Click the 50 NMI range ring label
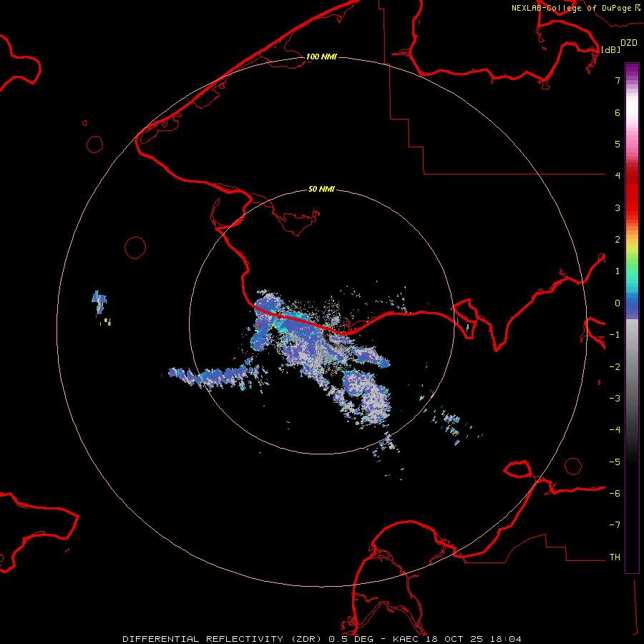The image size is (644, 644). 321,189
